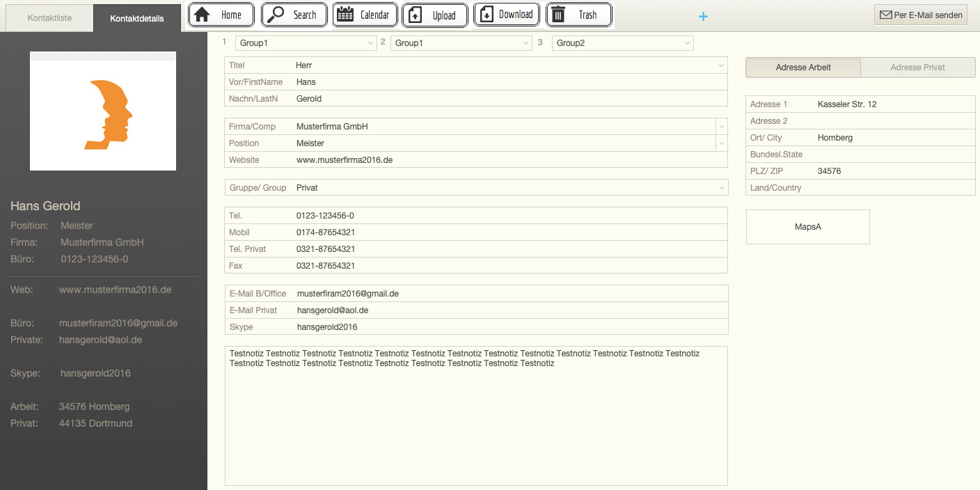Click the Trash bin icon
This screenshot has height=490, width=980.
click(x=558, y=15)
